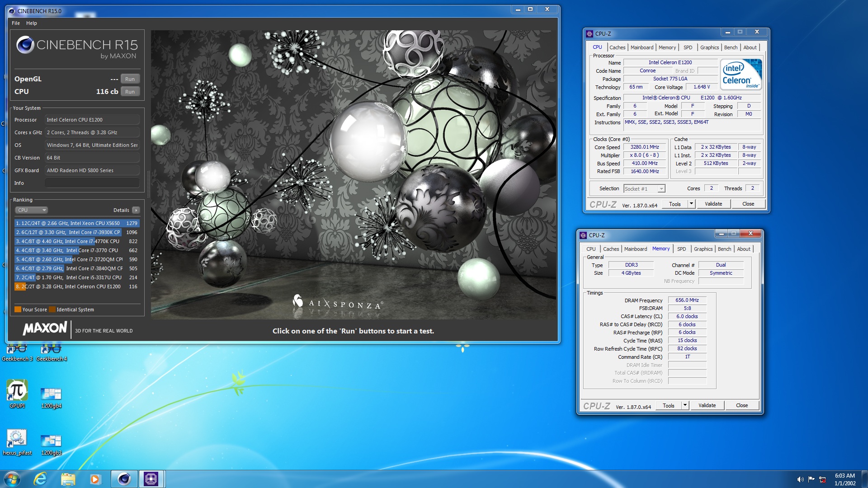Open the Action Center flag icon
868x488 pixels.
(811, 479)
